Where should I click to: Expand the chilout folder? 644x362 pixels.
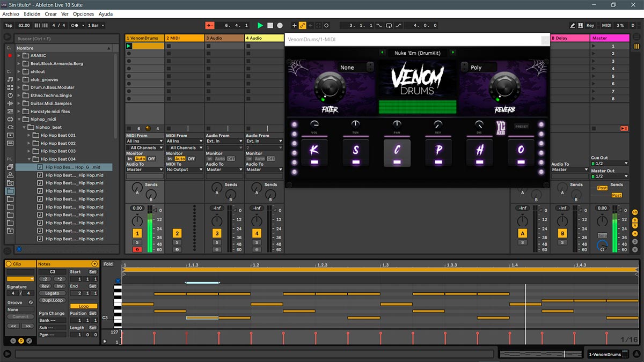[x=19, y=71]
